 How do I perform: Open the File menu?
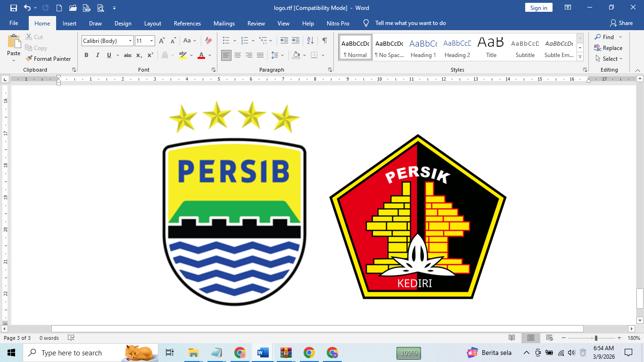14,23
